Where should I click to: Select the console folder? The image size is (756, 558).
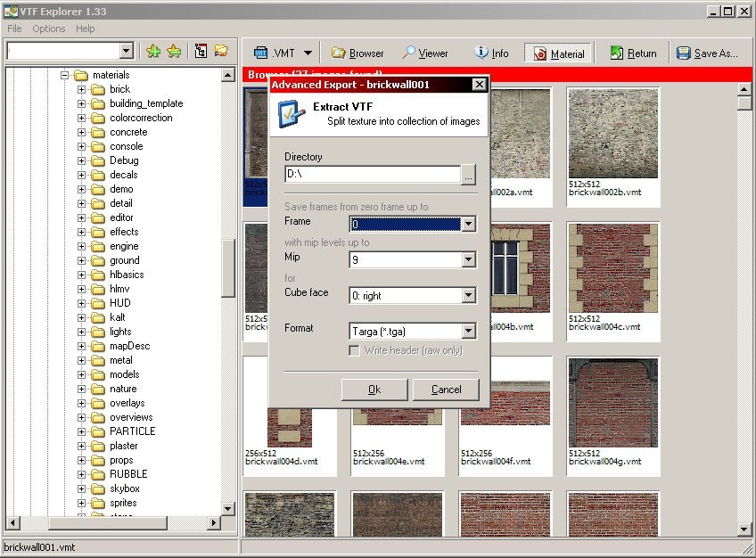127,146
